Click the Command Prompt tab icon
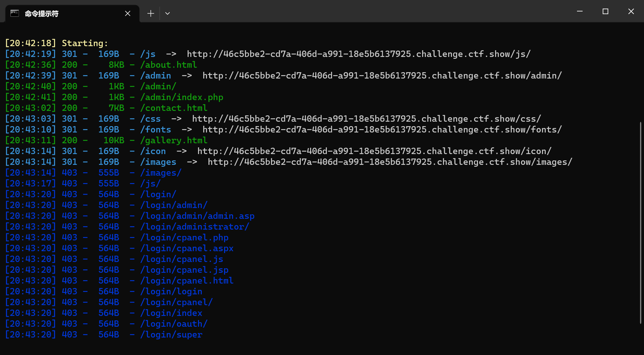This screenshot has width=644, height=355. coord(15,13)
